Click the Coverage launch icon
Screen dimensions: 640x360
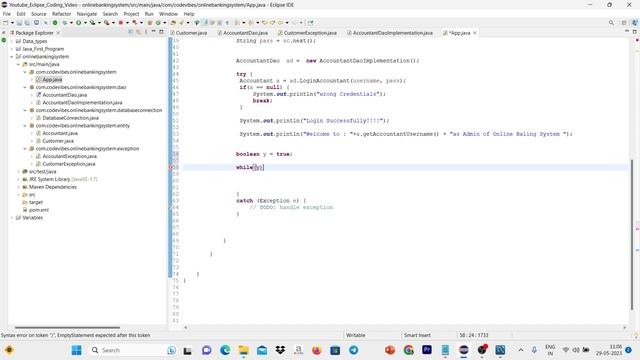(92, 23)
